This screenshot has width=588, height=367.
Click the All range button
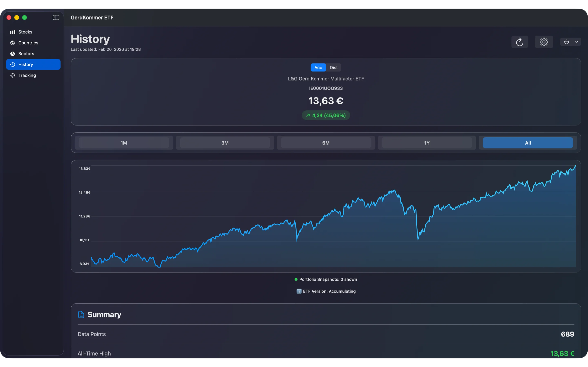tap(528, 143)
